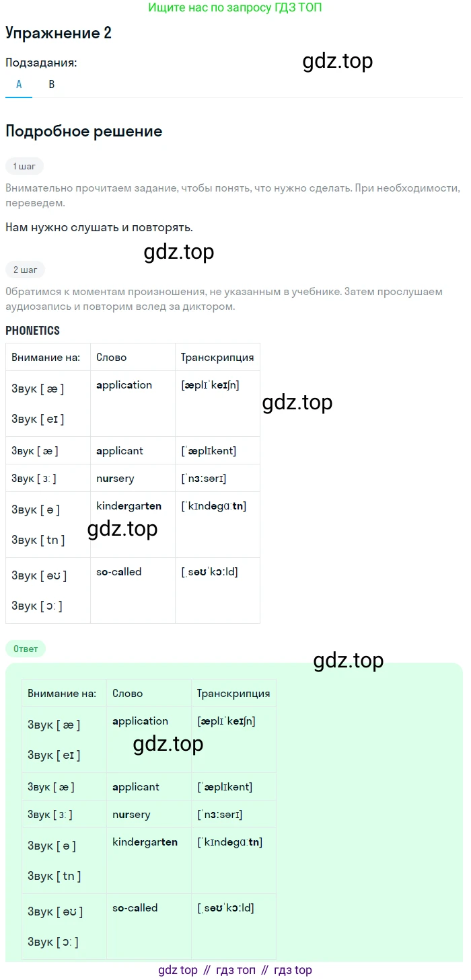Click the word 'nursery' in the white table
This screenshot has width=471, height=980.
[115, 479]
